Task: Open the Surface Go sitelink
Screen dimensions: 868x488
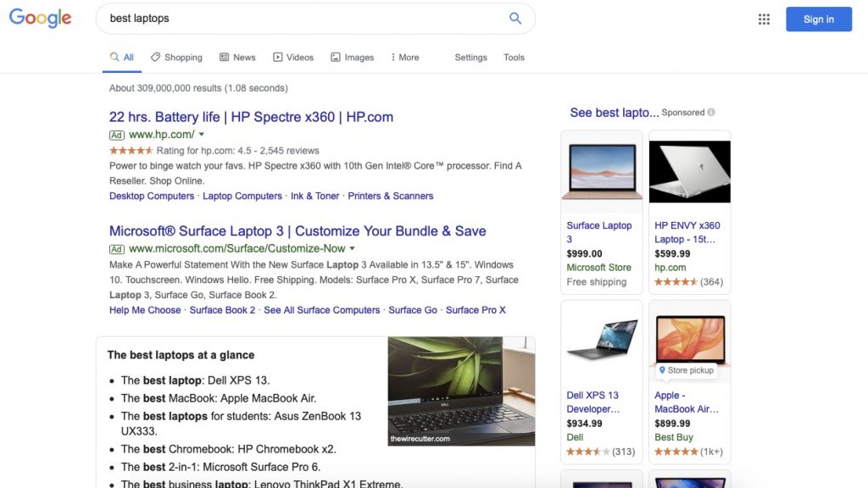Action: tap(413, 310)
